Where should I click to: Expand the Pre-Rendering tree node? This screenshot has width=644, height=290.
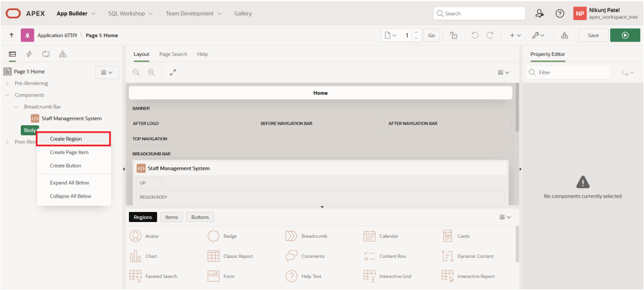pyautogui.click(x=7, y=83)
